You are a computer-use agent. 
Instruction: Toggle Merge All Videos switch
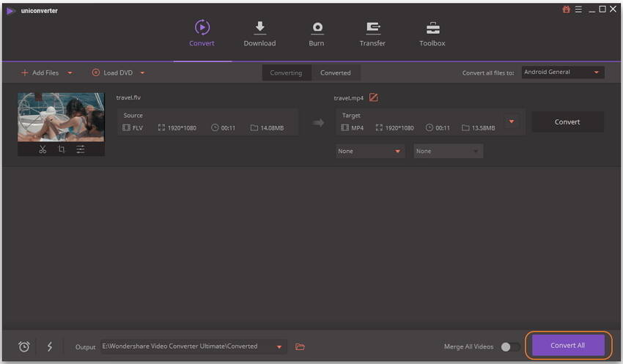[x=510, y=347]
